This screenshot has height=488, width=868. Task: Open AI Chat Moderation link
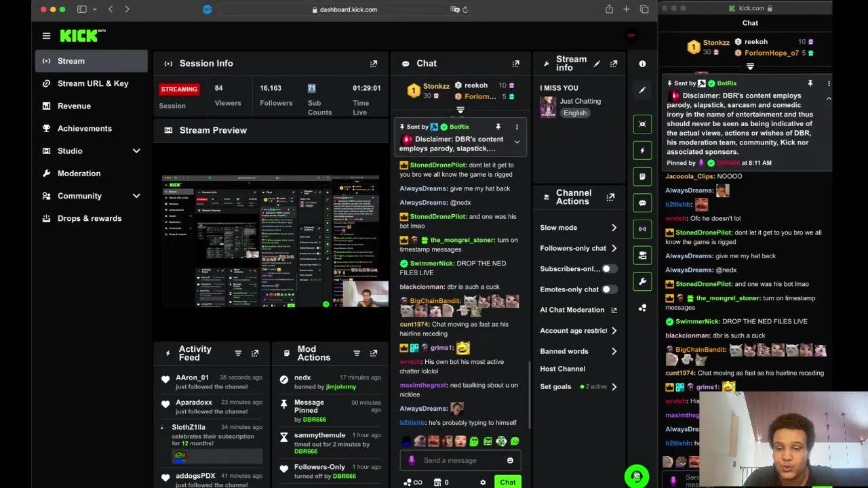pyautogui.click(x=578, y=310)
